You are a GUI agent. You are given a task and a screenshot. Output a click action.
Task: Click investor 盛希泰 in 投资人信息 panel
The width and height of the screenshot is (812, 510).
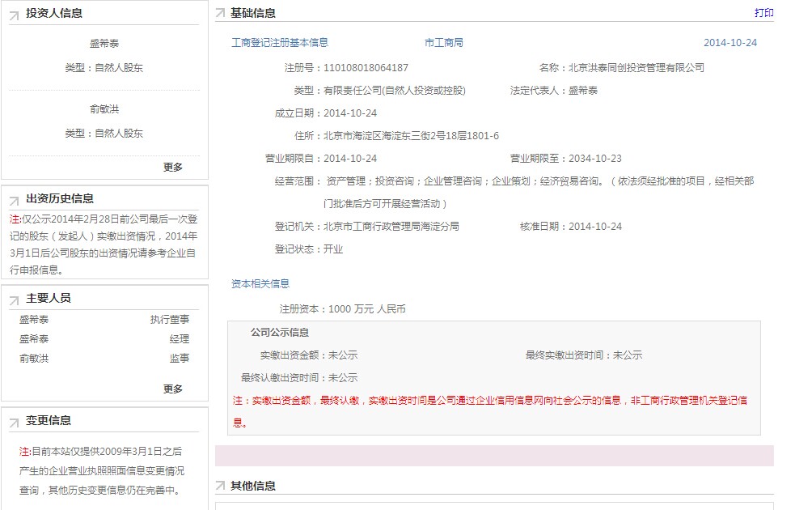(x=104, y=44)
